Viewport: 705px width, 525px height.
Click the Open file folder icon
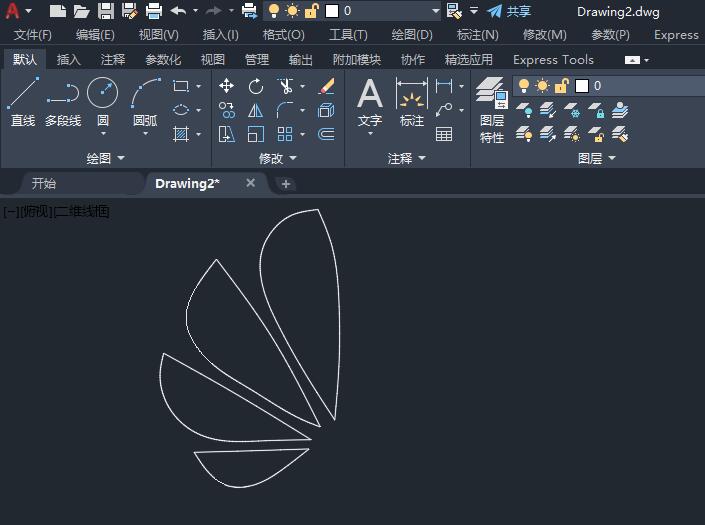pos(81,11)
